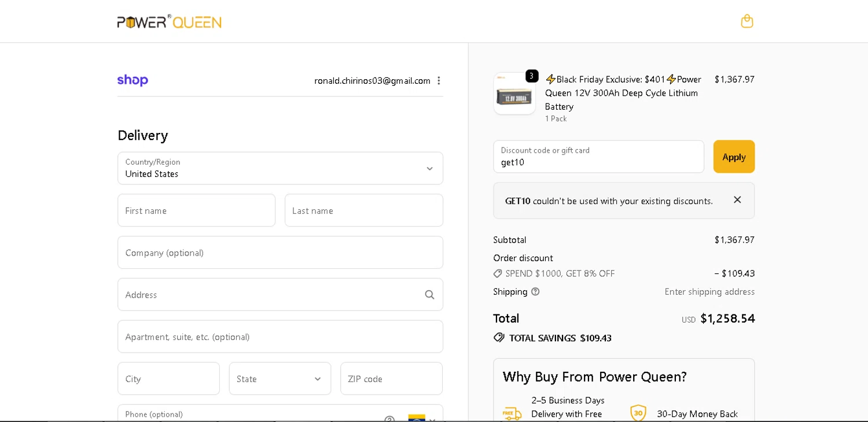Click the SPEND $1000 discount tag icon
The height and width of the screenshot is (422, 868).
click(x=498, y=273)
